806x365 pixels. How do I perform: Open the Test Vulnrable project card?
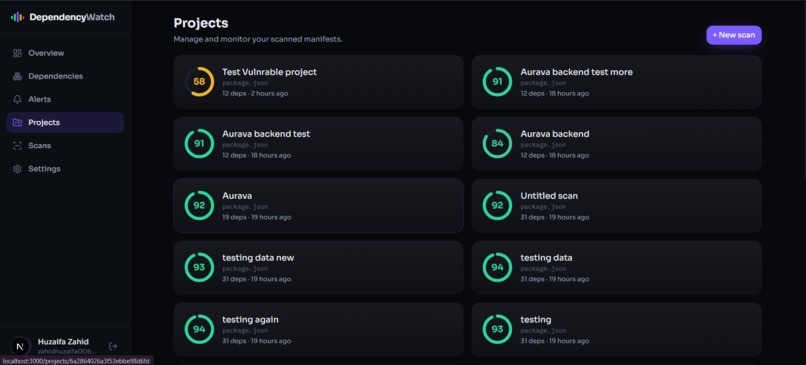(318, 82)
